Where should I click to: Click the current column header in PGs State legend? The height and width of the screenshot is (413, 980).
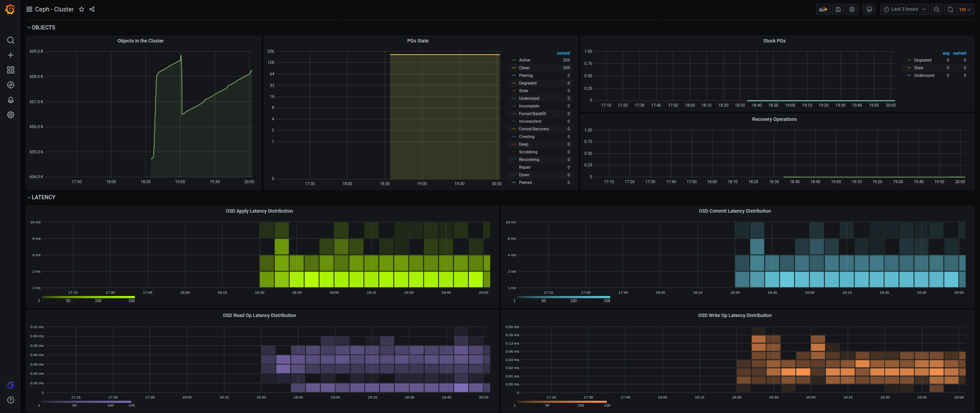click(563, 53)
